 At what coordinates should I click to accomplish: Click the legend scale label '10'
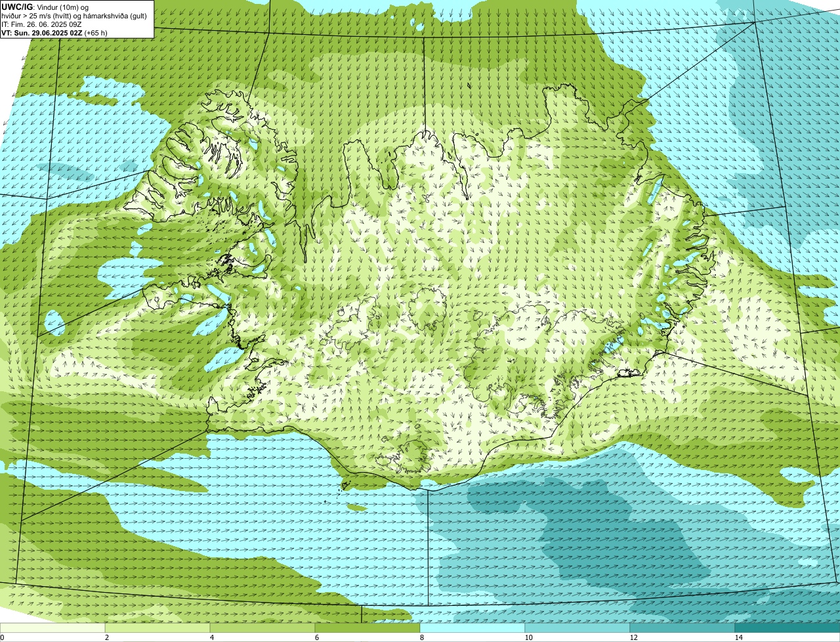point(528,637)
